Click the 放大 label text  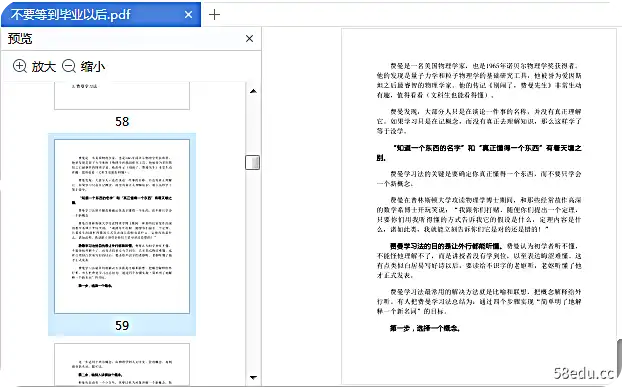44,66
